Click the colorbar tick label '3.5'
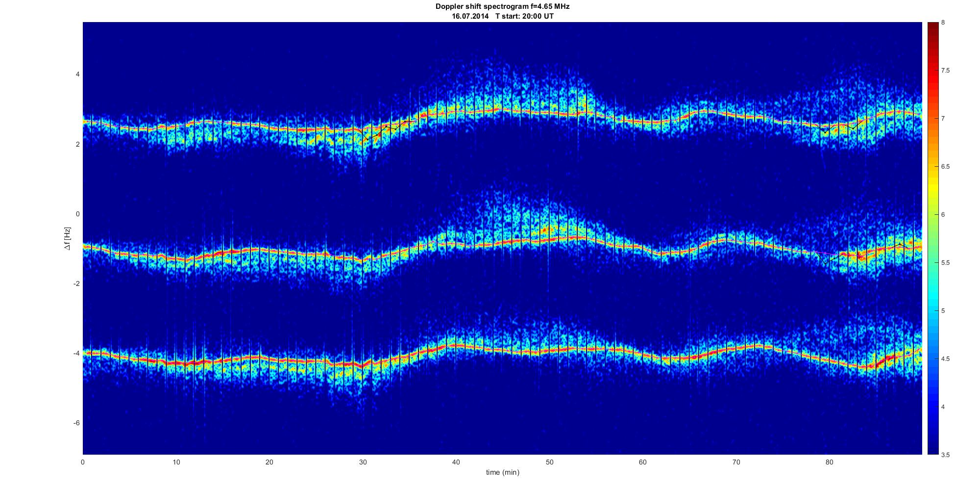980x488 pixels. tap(945, 455)
